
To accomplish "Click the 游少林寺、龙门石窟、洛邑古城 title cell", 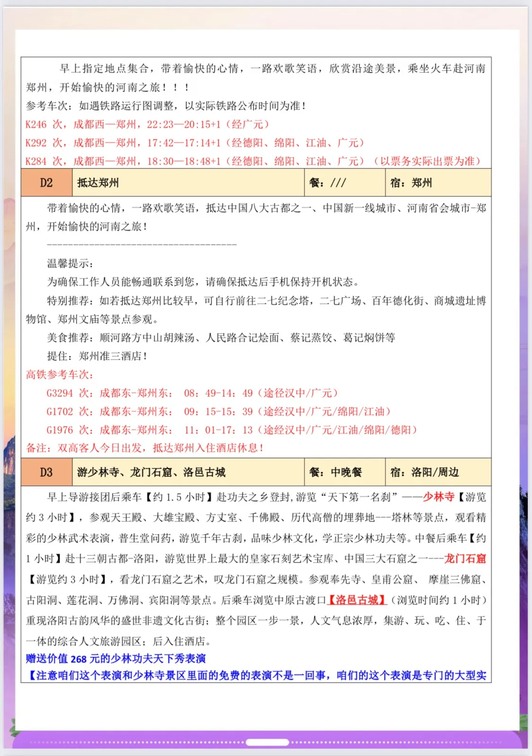I will 188,472.
